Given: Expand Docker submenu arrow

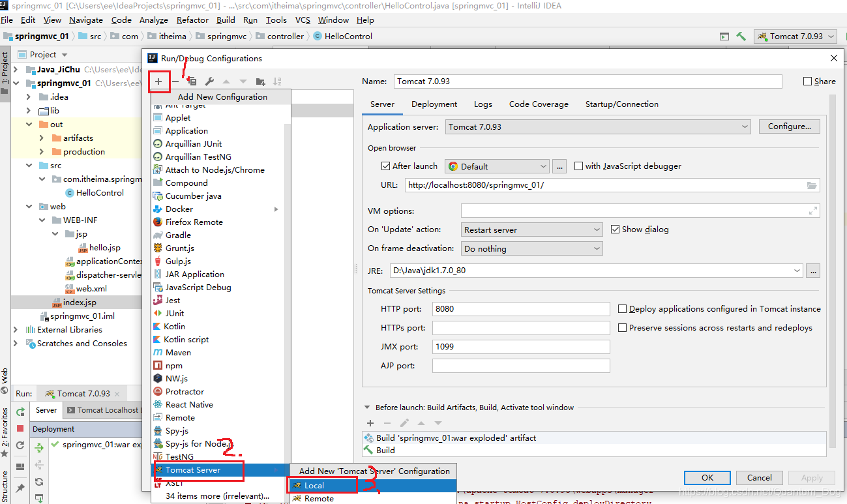Looking at the screenshot, I should pyautogui.click(x=276, y=209).
